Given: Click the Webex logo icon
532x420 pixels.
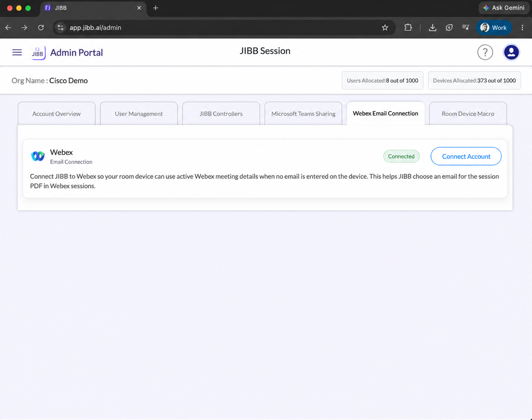Looking at the screenshot, I should click(38, 156).
